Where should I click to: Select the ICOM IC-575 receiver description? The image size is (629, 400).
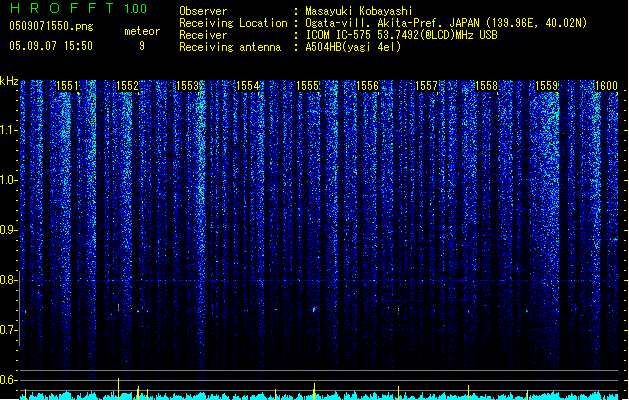(x=401, y=35)
